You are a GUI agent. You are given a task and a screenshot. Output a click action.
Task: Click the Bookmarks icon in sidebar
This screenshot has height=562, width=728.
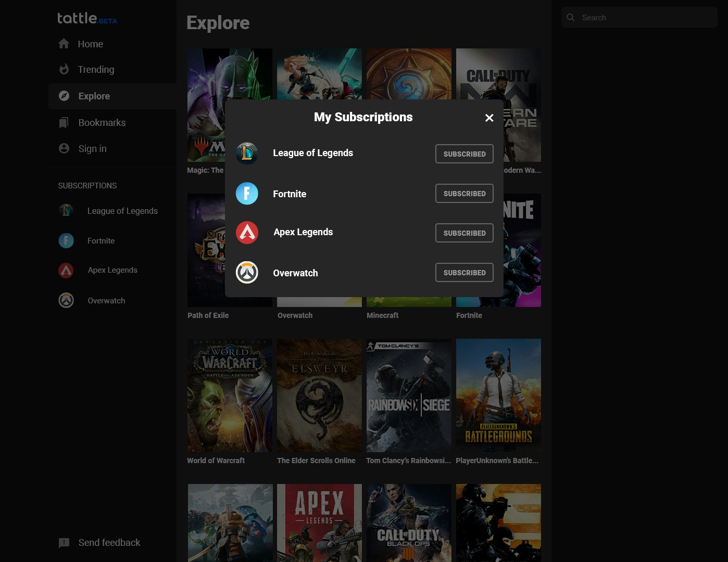tap(64, 122)
